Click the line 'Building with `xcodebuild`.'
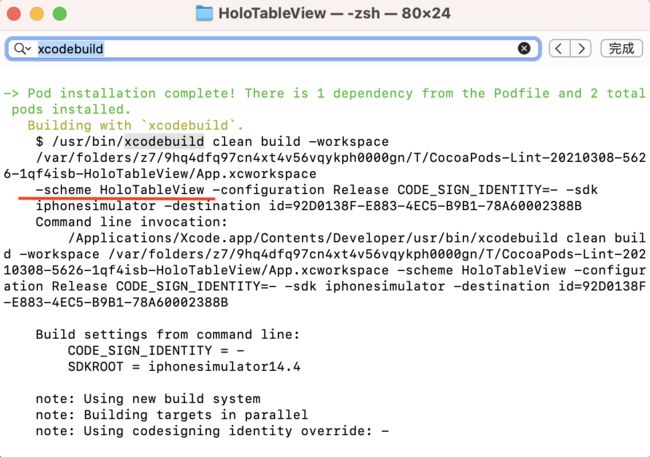Viewport: 650px width, 457px height. 136,125
